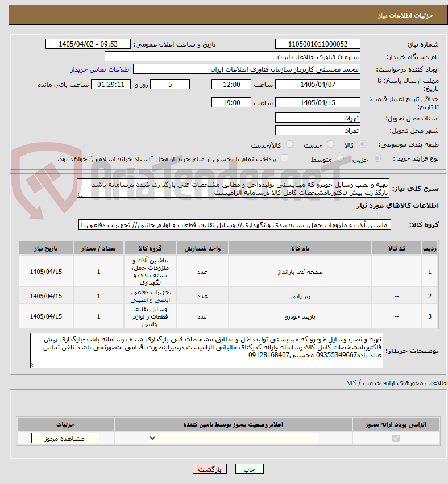The height and width of the screenshot is (484, 448).
Task: Select the کالا/خدمت radio option
Action: 289,144
